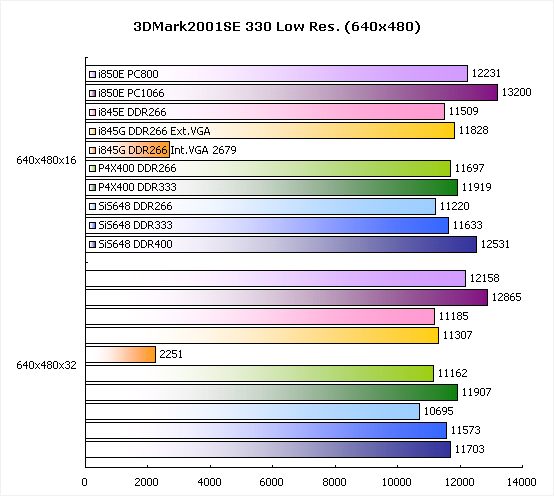Click the value 11703
This screenshot has height=496, width=554.
pyautogui.click(x=470, y=449)
